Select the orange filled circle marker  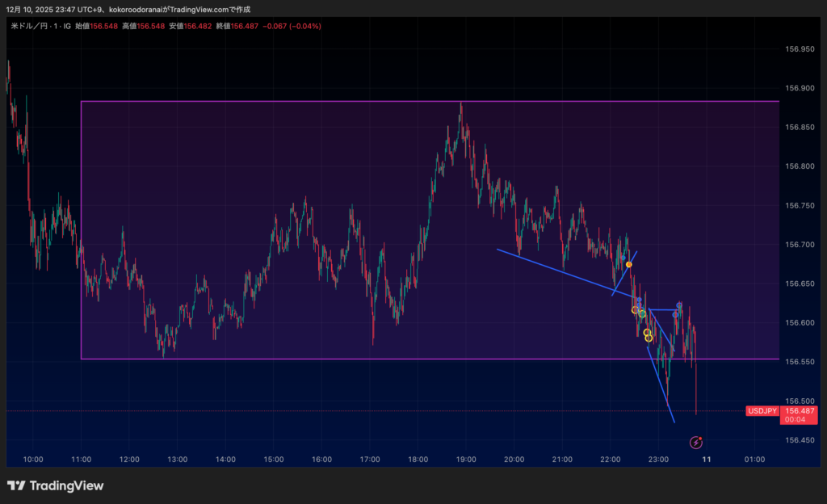(629, 264)
